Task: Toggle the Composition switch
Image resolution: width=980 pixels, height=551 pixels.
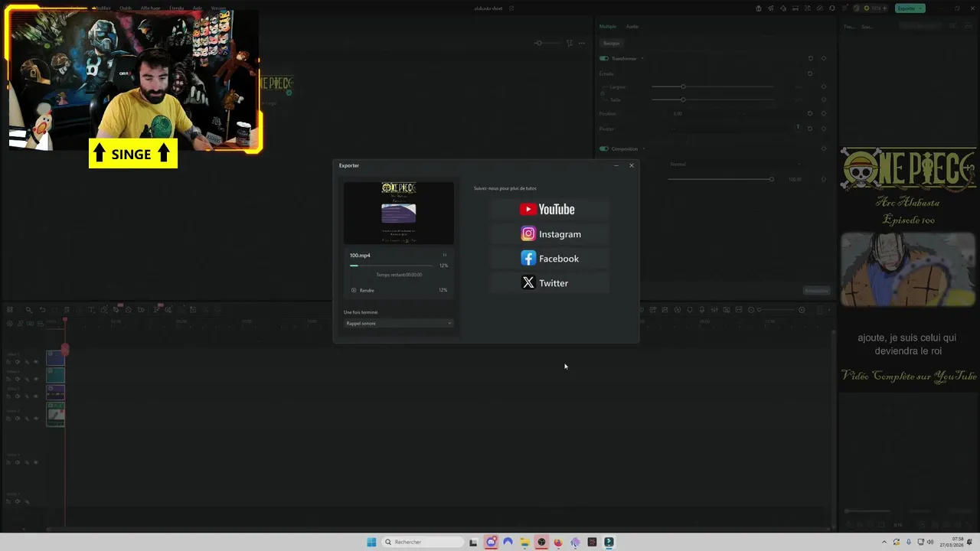Action: (604, 148)
